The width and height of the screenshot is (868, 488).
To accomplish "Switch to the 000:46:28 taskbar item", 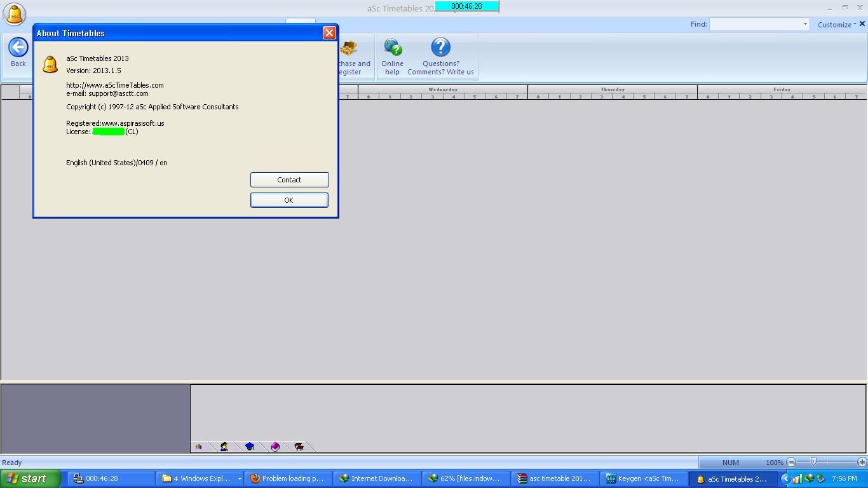I will tap(111, 478).
